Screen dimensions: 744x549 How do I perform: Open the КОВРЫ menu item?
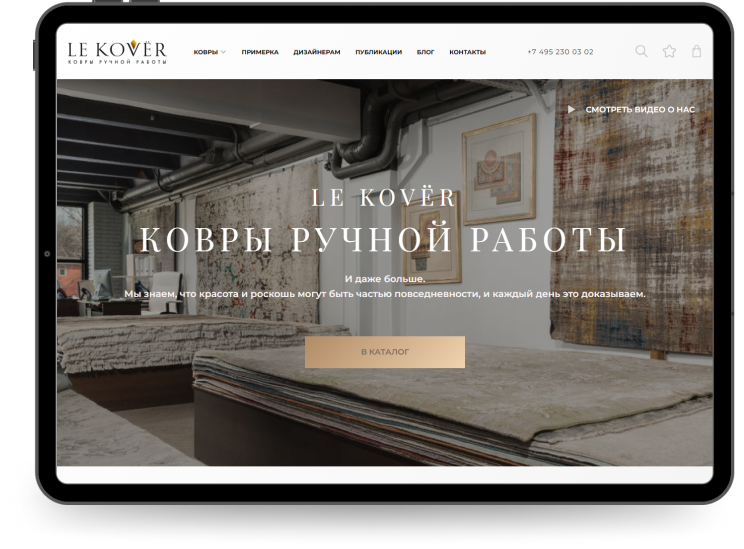205,52
